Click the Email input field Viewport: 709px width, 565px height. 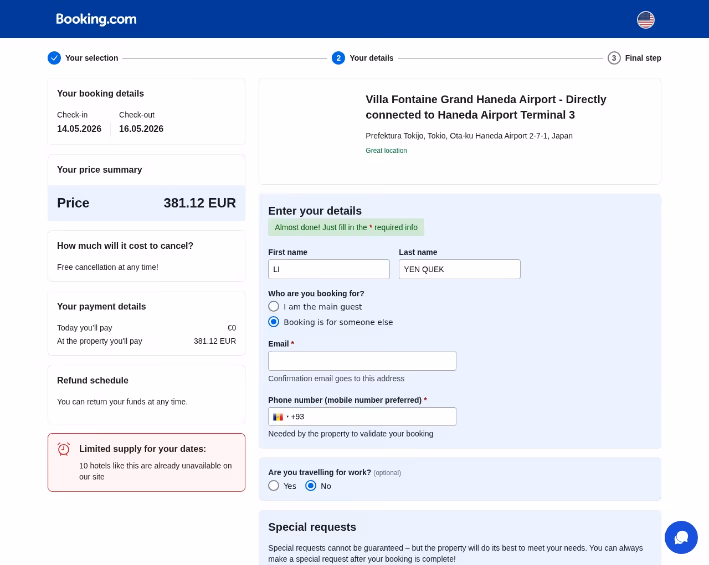[362, 361]
